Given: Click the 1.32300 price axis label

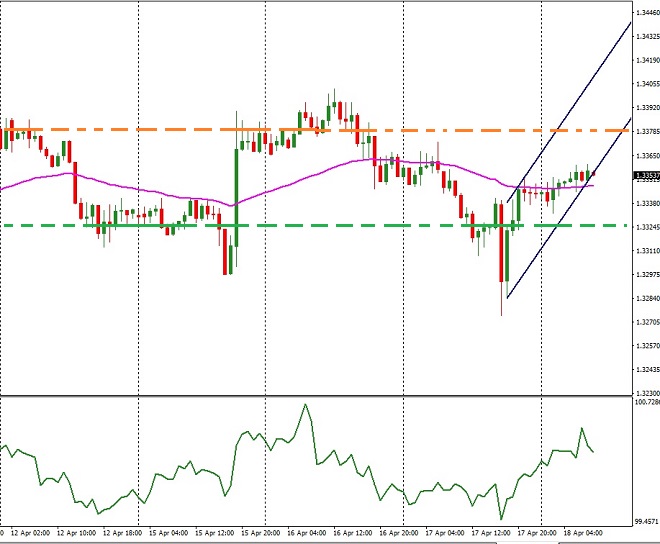Looking at the screenshot, I should 648,393.
